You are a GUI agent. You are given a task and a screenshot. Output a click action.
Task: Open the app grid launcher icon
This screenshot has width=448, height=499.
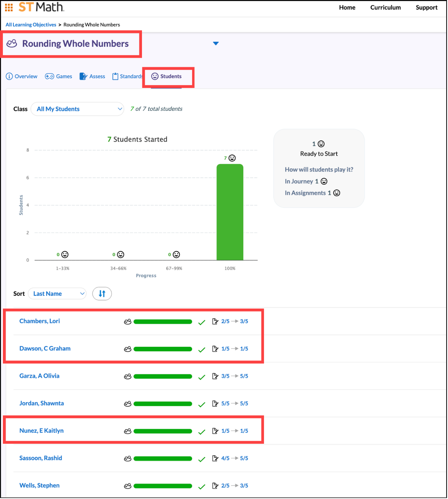click(9, 7)
